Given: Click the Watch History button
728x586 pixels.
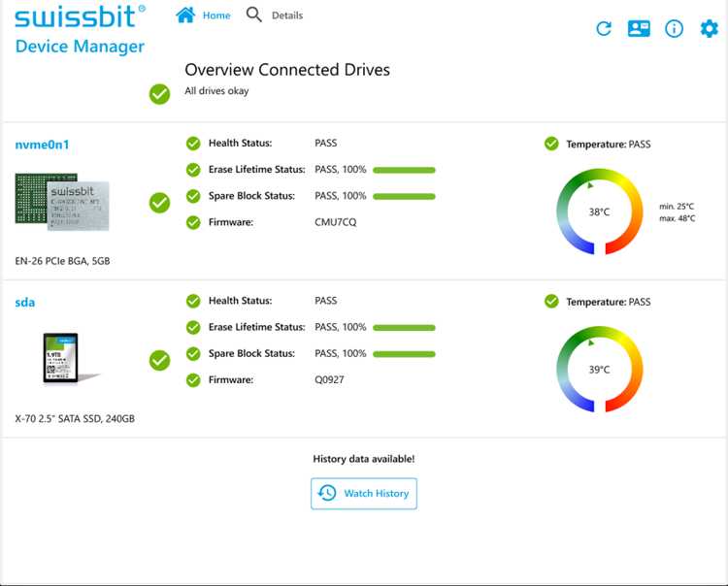Looking at the screenshot, I should coord(364,493).
